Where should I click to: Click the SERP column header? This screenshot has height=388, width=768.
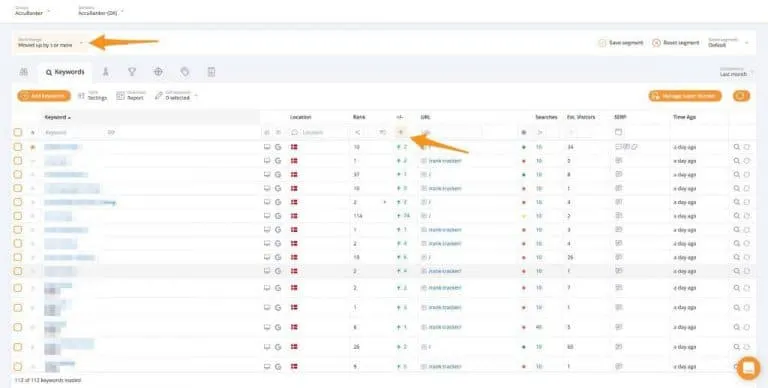point(620,117)
